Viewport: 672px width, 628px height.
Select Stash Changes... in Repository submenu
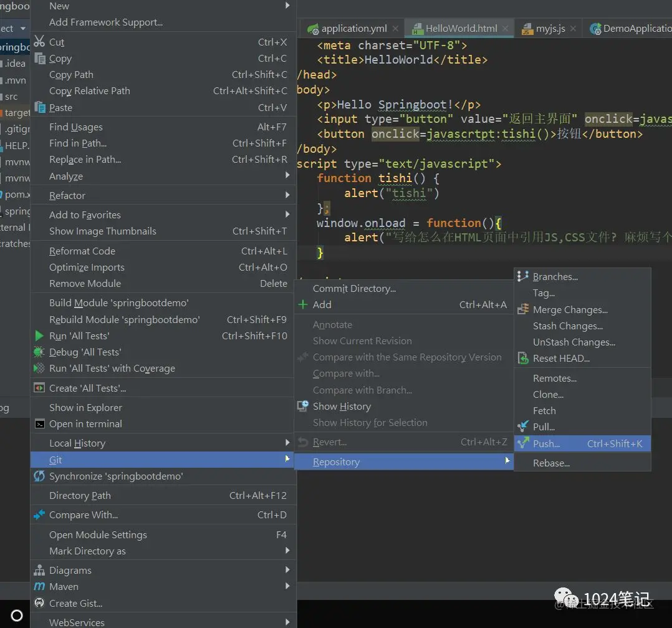coord(582,326)
